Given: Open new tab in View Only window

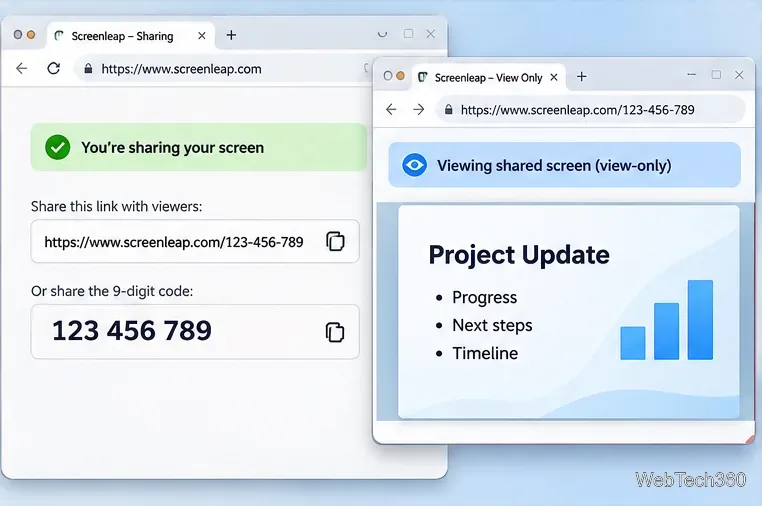Looking at the screenshot, I should pos(582,77).
